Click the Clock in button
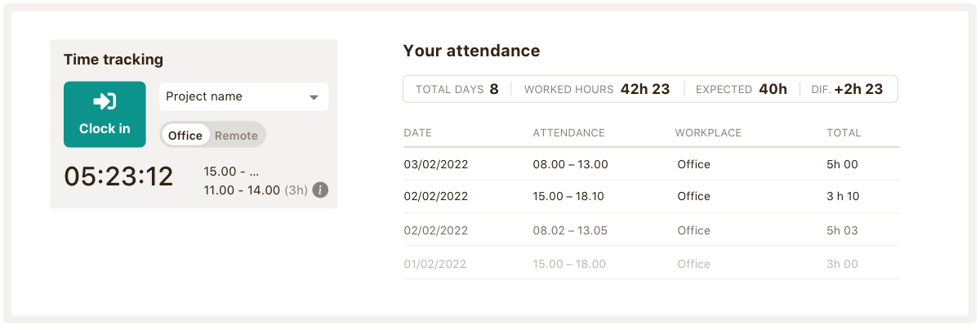980x330 pixels. pos(105,114)
